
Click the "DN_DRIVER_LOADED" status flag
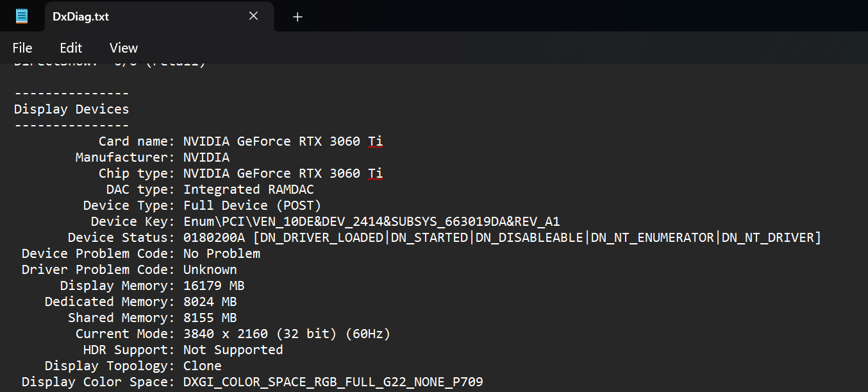(x=322, y=237)
